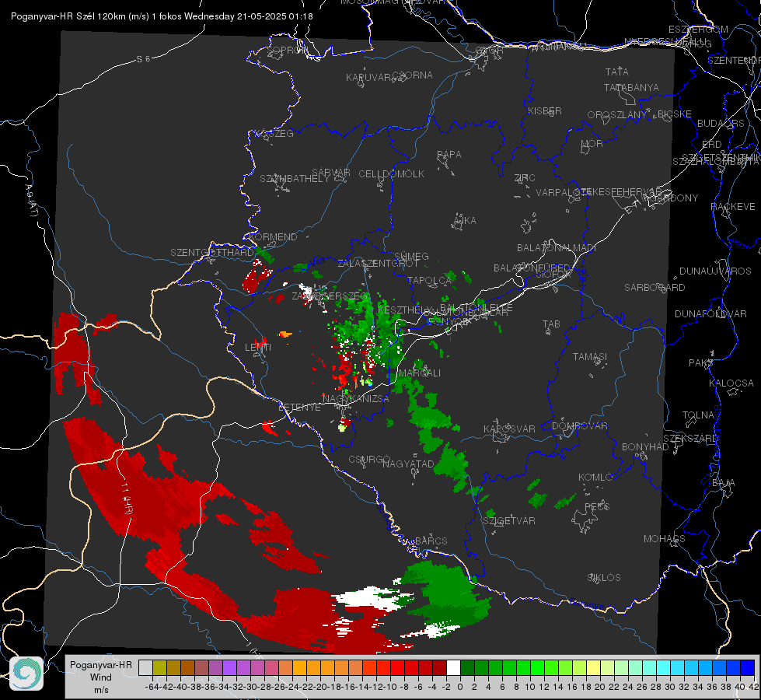Screen dimensions: 761x700
Task: Click the ZIRC map label
Action: [525, 178]
